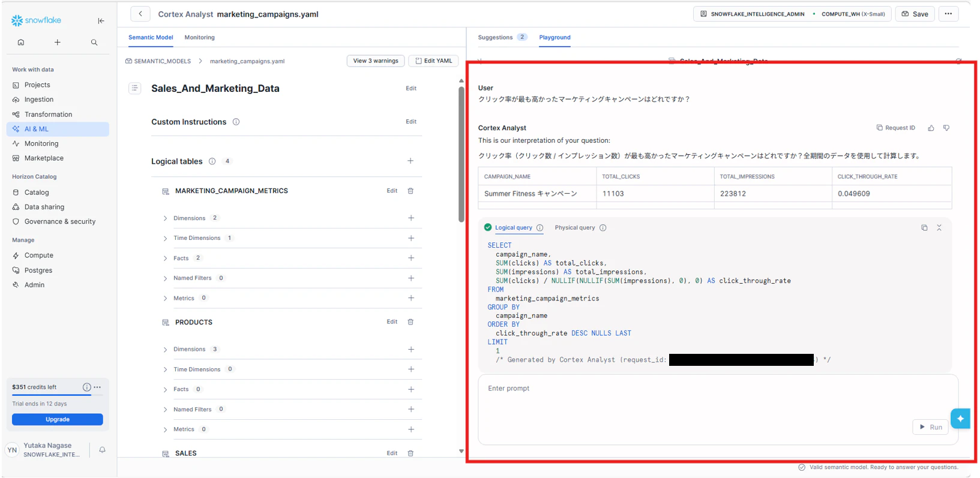
Task: Open the credits more options menu
Action: 97,387
